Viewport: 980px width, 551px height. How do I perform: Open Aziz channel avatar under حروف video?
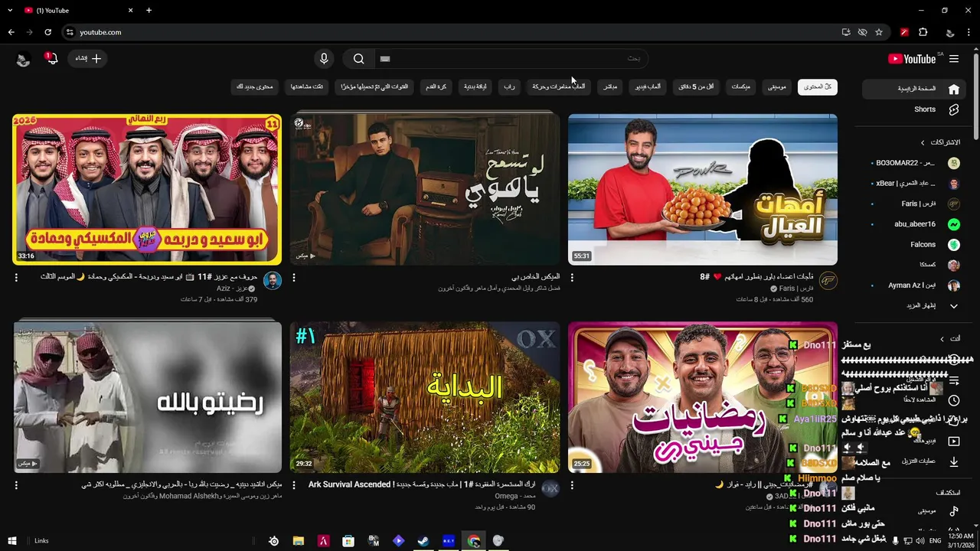[x=272, y=281]
